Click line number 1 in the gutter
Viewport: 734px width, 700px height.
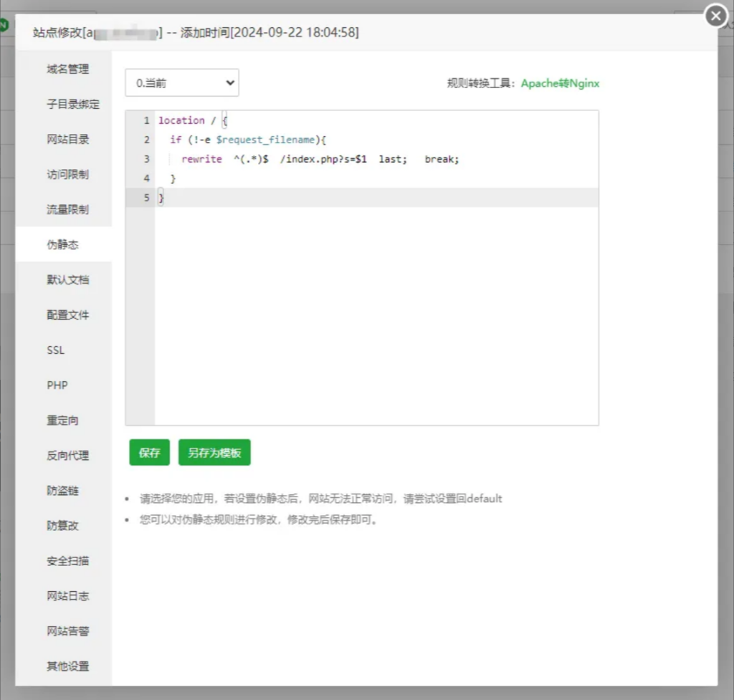click(x=146, y=120)
